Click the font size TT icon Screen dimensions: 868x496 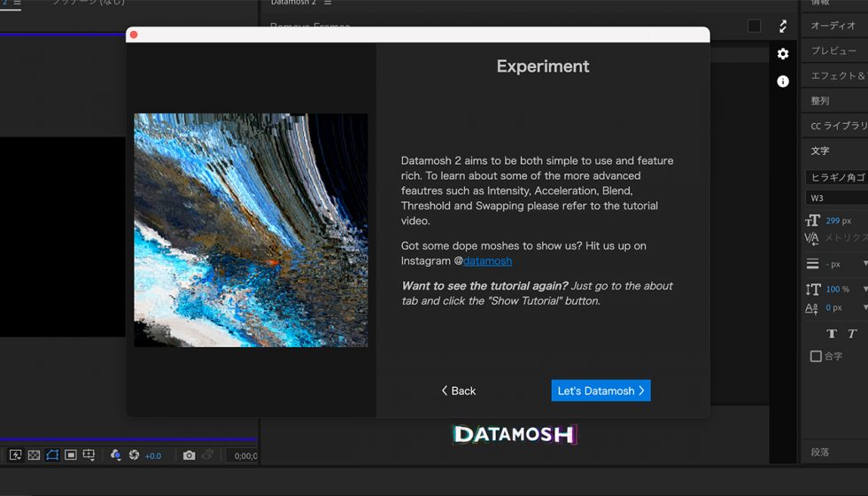pos(812,221)
